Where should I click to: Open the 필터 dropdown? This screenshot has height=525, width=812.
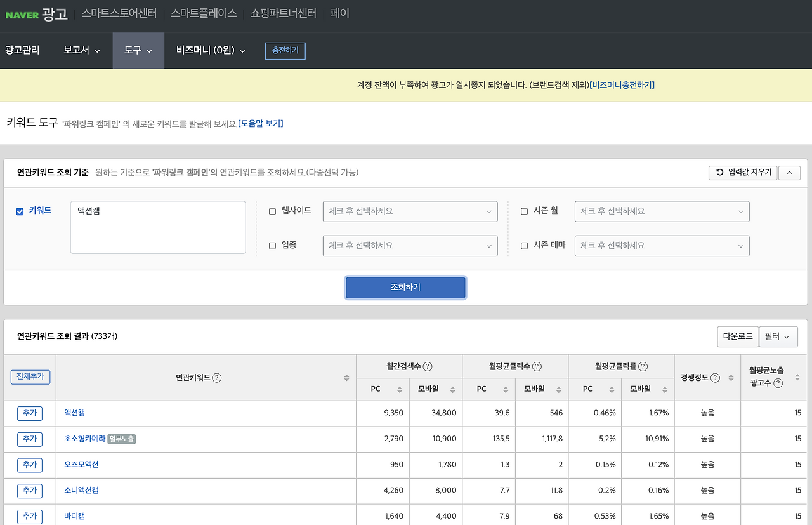click(778, 336)
